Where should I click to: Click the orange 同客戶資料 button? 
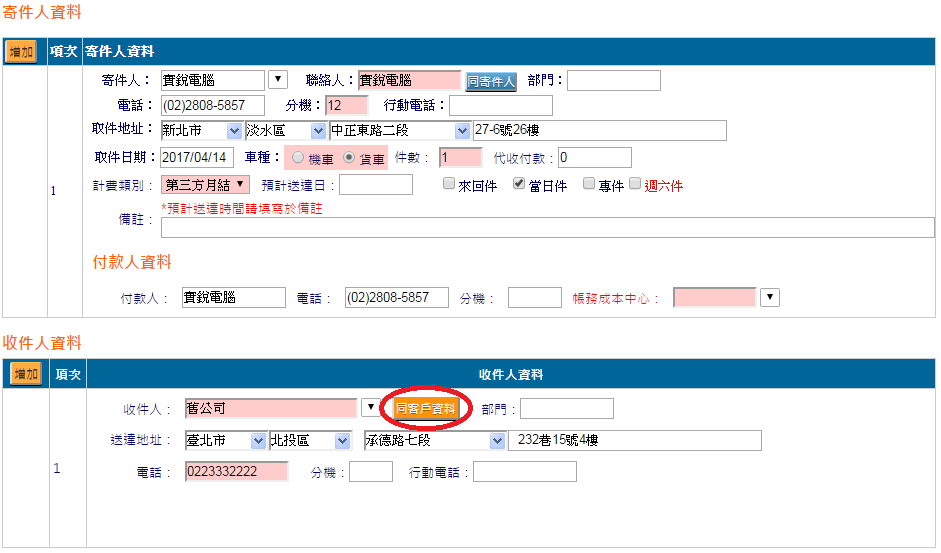click(426, 409)
